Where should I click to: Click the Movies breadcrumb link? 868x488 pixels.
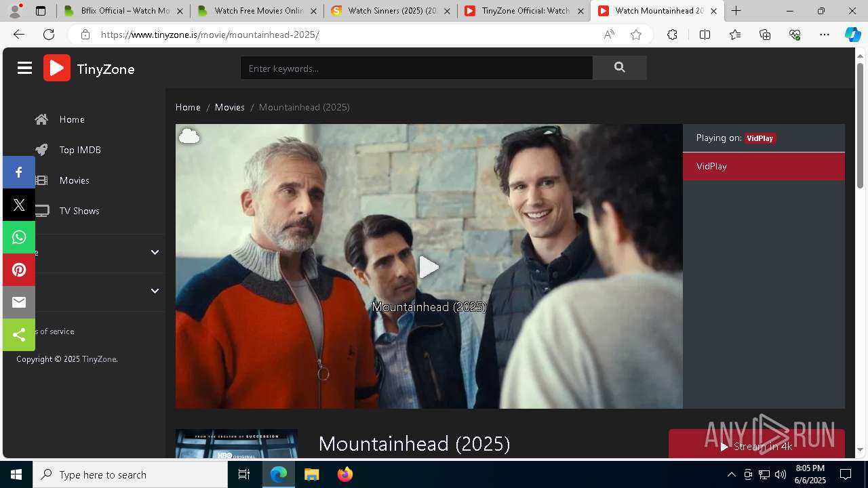(230, 107)
